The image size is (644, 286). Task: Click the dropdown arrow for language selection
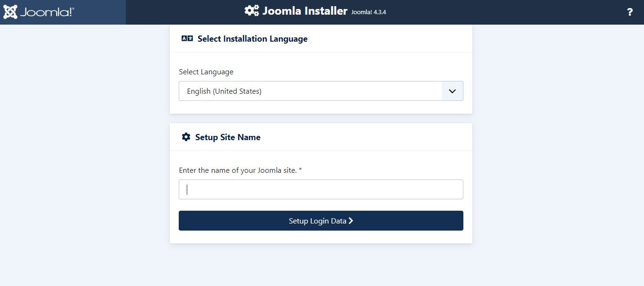coord(453,91)
